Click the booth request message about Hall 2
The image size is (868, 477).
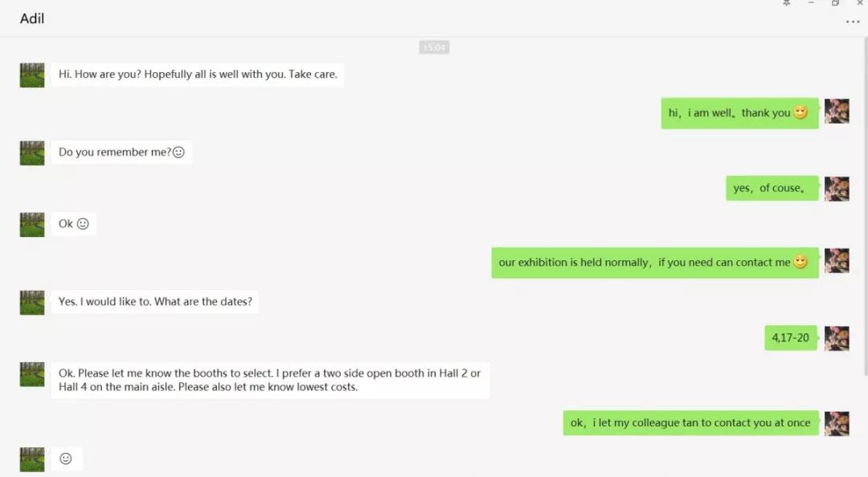coord(270,380)
